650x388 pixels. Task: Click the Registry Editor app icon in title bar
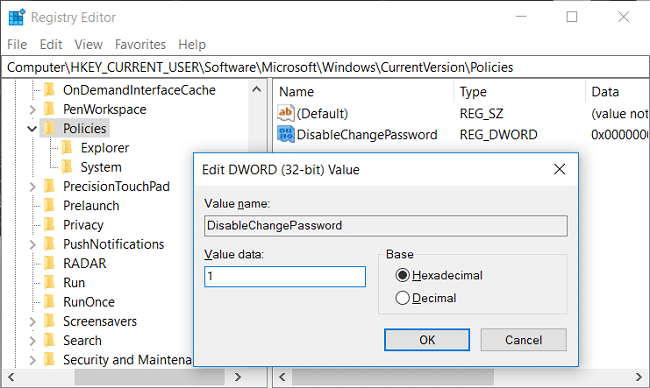coord(17,17)
